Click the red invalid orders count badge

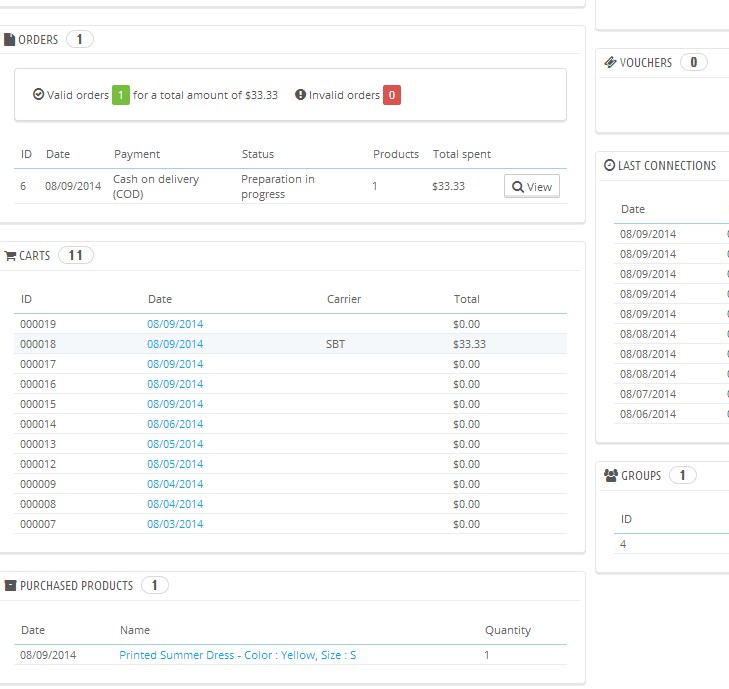[392, 95]
